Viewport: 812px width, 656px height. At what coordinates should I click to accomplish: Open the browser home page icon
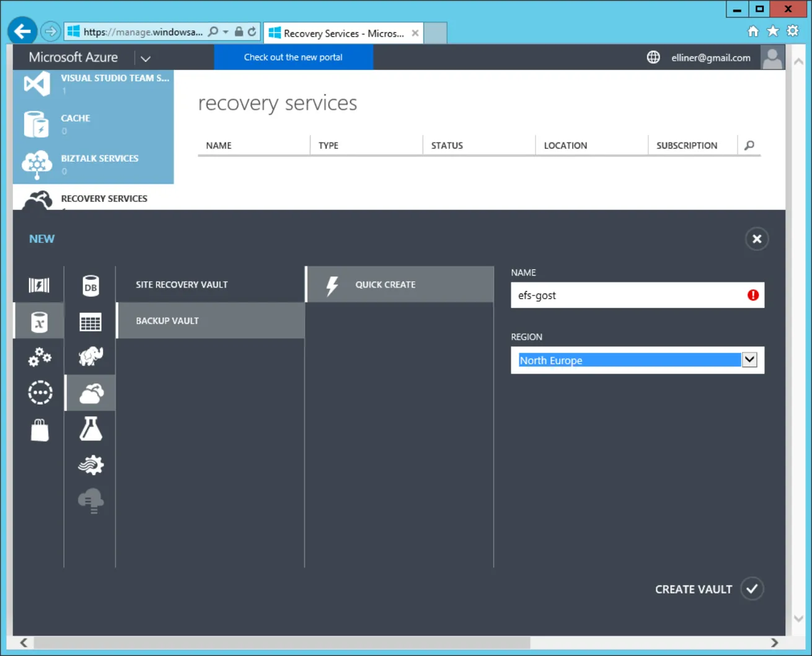pyautogui.click(x=753, y=31)
